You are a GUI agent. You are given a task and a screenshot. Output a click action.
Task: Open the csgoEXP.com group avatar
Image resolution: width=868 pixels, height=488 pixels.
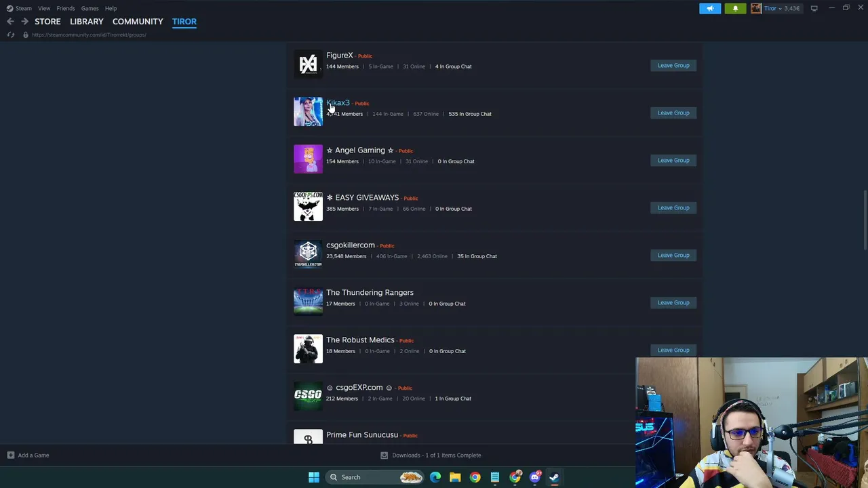coord(308,396)
